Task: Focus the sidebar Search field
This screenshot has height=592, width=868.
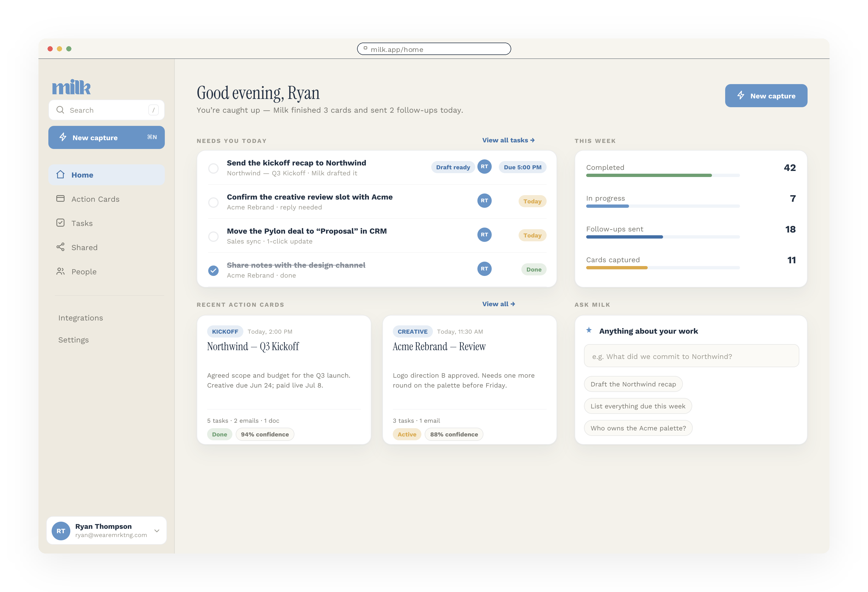Action: click(x=107, y=110)
